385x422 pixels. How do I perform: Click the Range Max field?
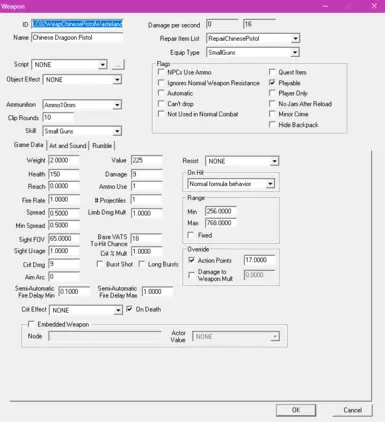221,223
